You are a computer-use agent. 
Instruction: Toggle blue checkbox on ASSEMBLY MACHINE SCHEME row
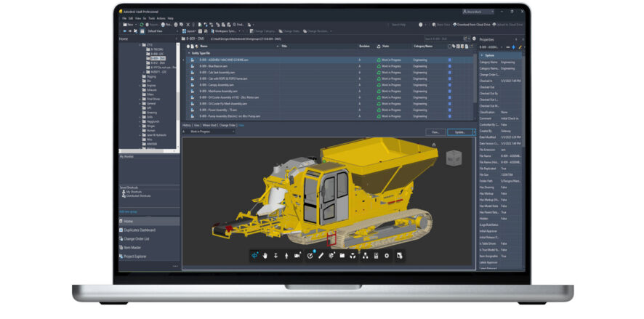(x=450, y=60)
